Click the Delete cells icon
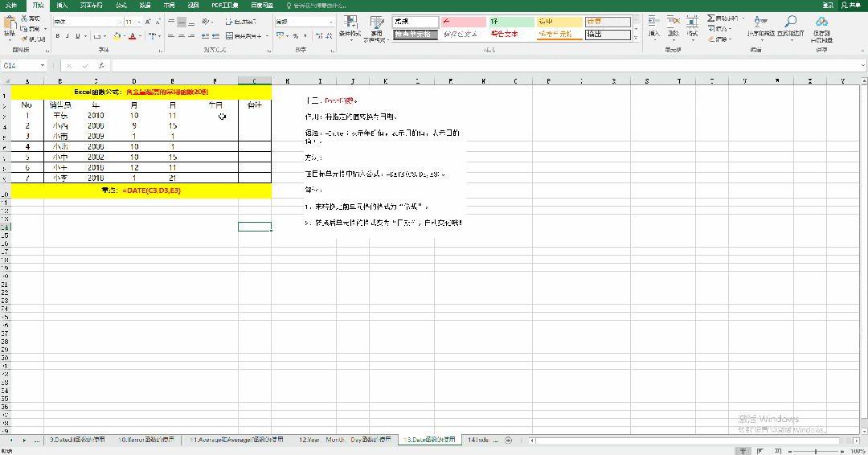 click(674, 23)
